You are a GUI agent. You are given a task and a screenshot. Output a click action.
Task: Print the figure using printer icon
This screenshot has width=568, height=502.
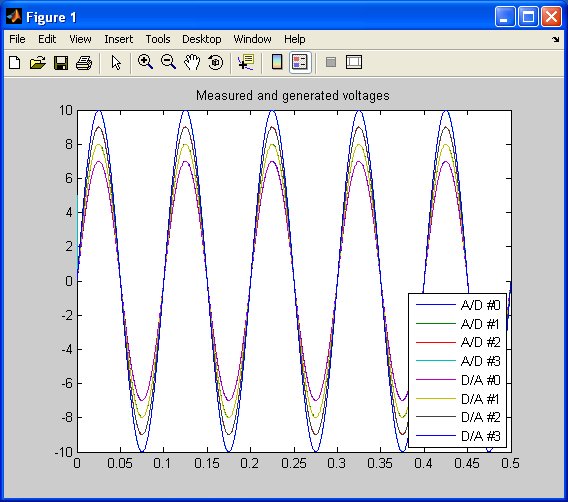(84, 63)
